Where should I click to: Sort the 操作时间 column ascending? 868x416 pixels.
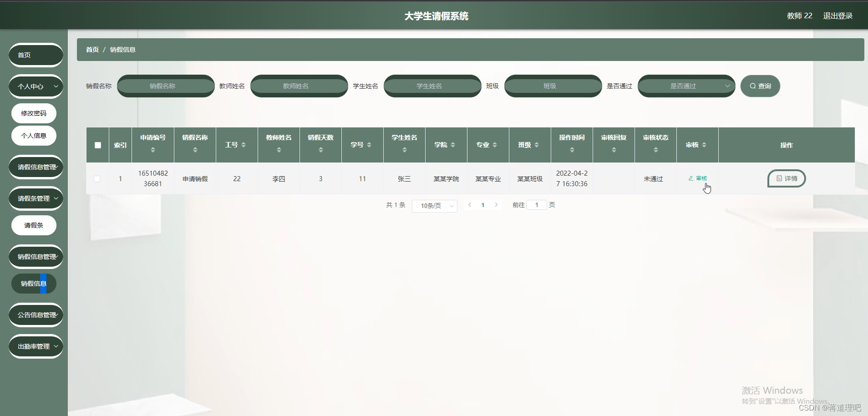[x=572, y=149]
